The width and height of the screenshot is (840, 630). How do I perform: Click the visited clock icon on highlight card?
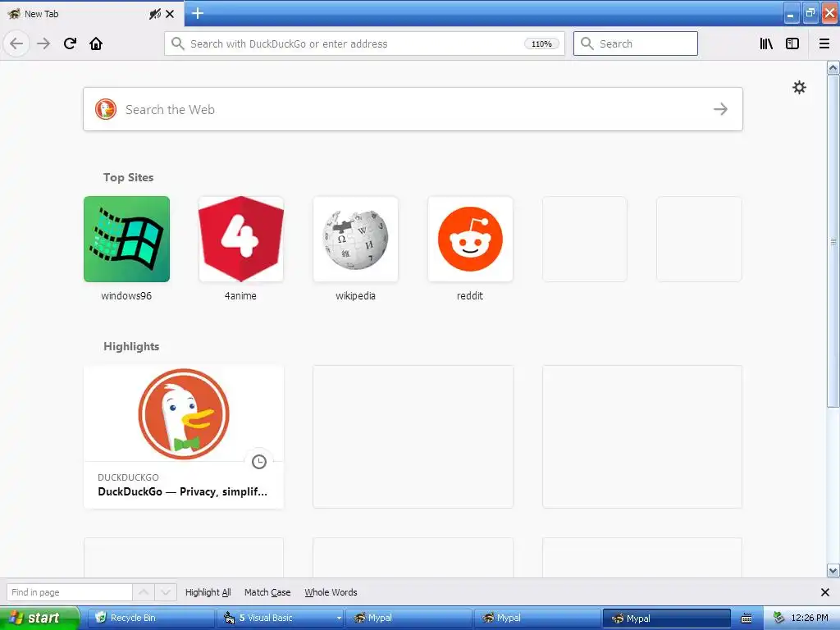(x=259, y=462)
